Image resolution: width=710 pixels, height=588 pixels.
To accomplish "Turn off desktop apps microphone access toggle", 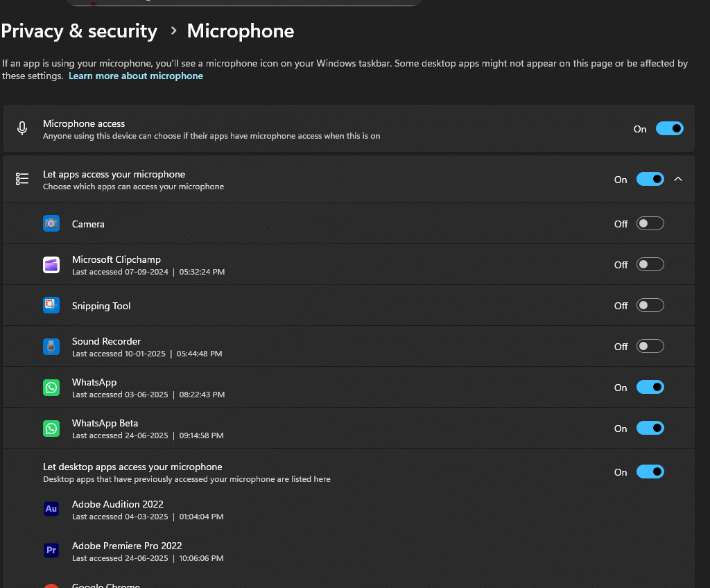I will click(x=650, y=472).
